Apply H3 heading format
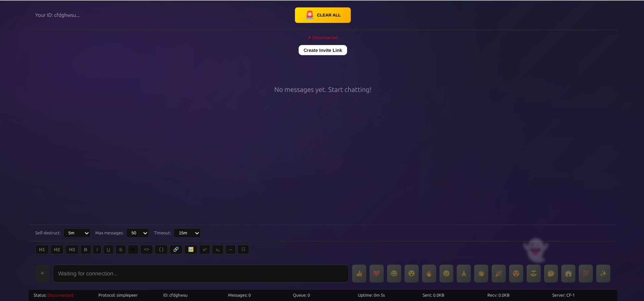 pos(72,249)
